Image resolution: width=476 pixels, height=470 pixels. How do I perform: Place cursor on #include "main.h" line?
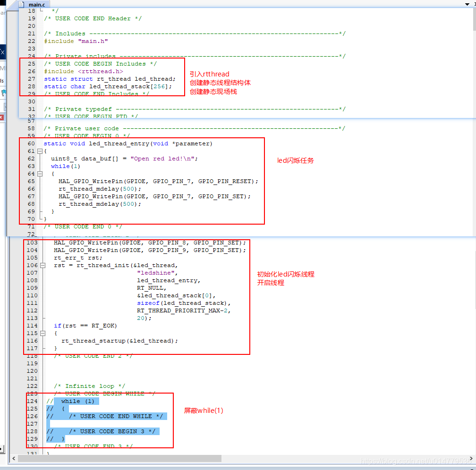(x=76, y=41)
